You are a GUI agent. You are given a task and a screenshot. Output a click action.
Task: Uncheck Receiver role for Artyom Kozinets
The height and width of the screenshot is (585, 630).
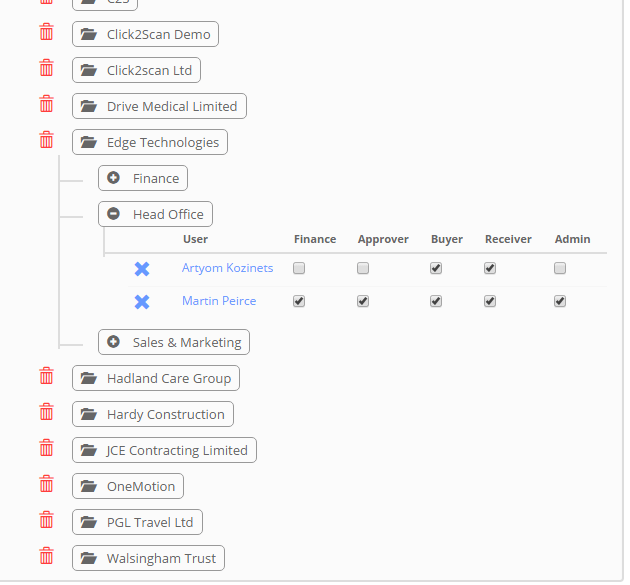click(x=490, y=268)
